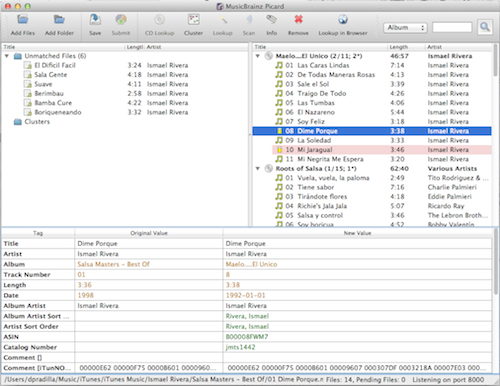Click the Cluster toolbar icon
500x386 pixels.
[x=193, y=20]
